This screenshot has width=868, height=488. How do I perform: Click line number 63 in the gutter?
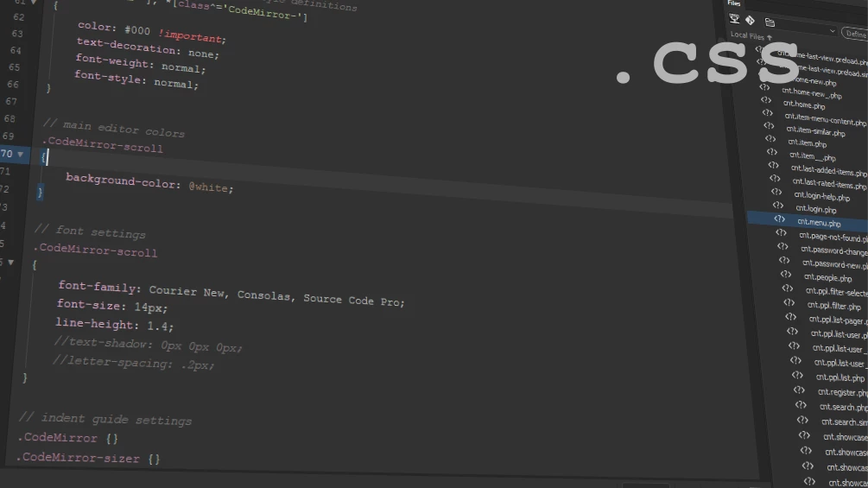pyautogui.click(x=18, y=34)
